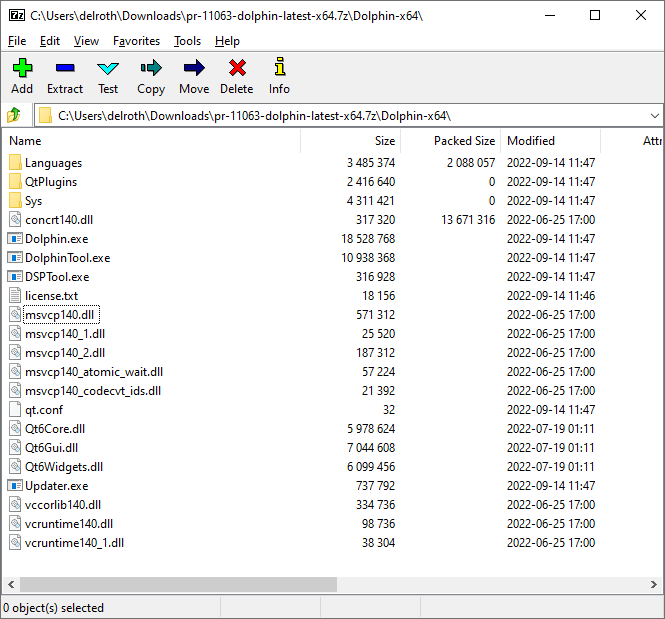Viewport: 665px width, 619px height.
Task: Click modified date 2022-09-14 11:46
Action: click(551, 296)
